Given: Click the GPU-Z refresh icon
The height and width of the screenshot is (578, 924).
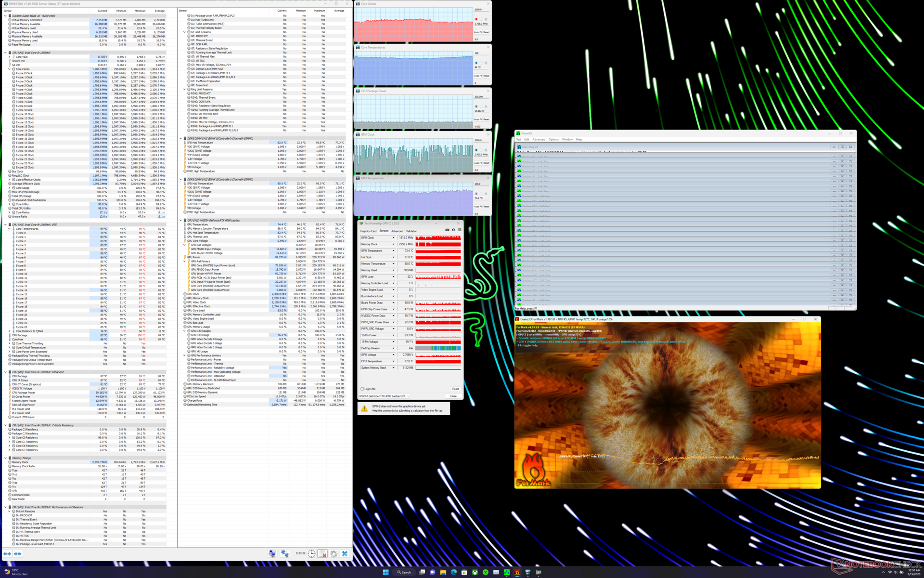Looking at the screenshot, I should pos(453,230).
